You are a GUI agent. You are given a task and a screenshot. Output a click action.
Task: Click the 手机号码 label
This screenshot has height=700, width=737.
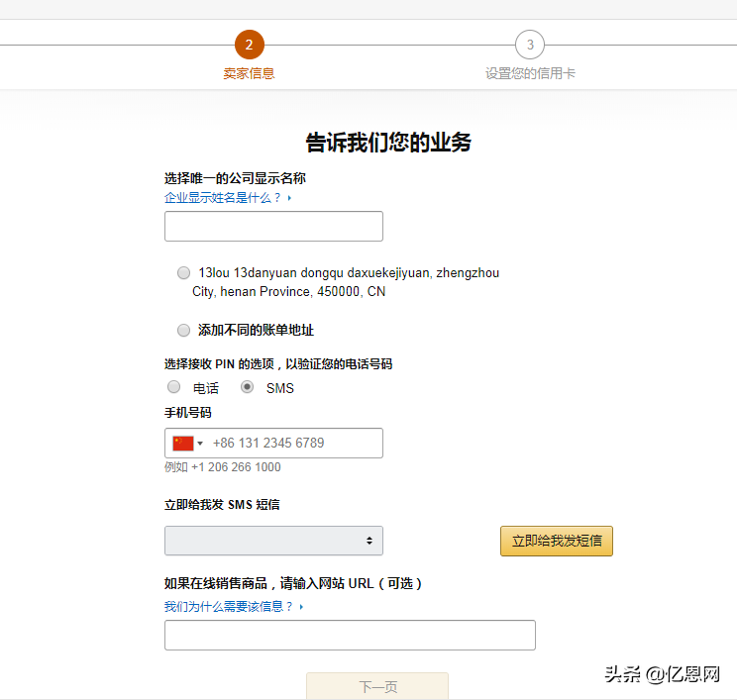(x=187, y=413)
